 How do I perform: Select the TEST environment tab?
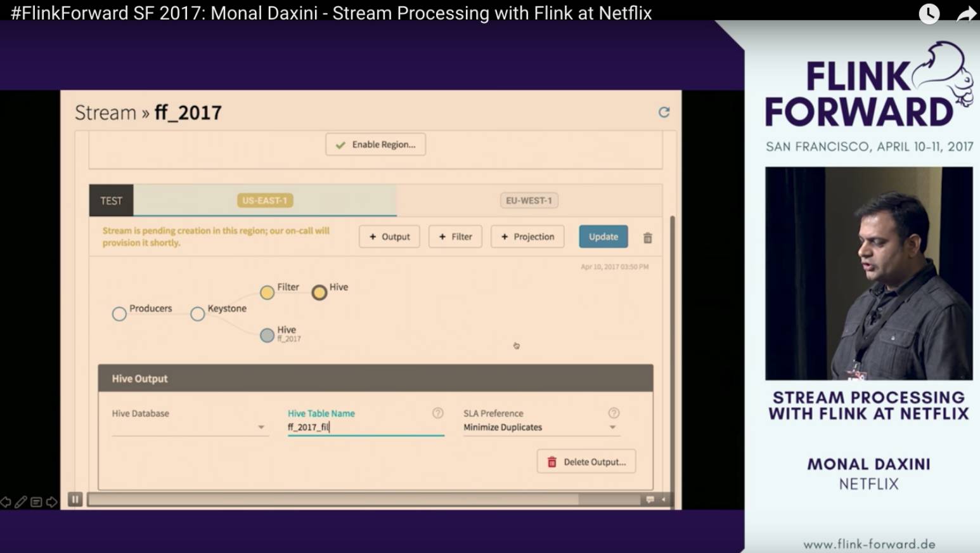pyautogui.click(x=111, y=200)
